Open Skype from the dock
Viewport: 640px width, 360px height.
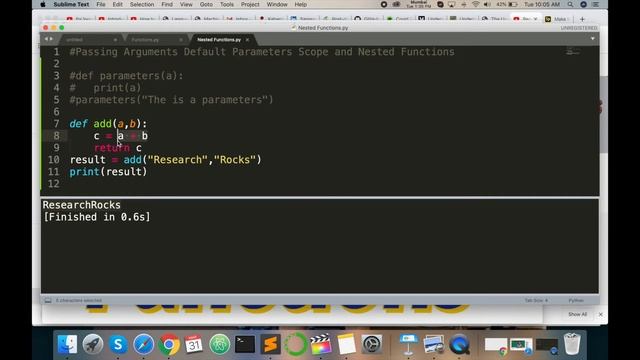[x=118, y=344]
